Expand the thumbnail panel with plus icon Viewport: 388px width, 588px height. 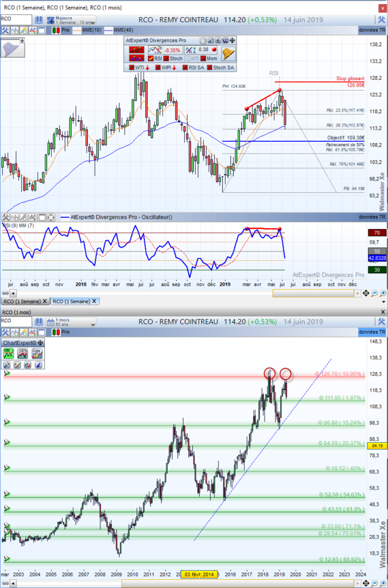point(22,41)
